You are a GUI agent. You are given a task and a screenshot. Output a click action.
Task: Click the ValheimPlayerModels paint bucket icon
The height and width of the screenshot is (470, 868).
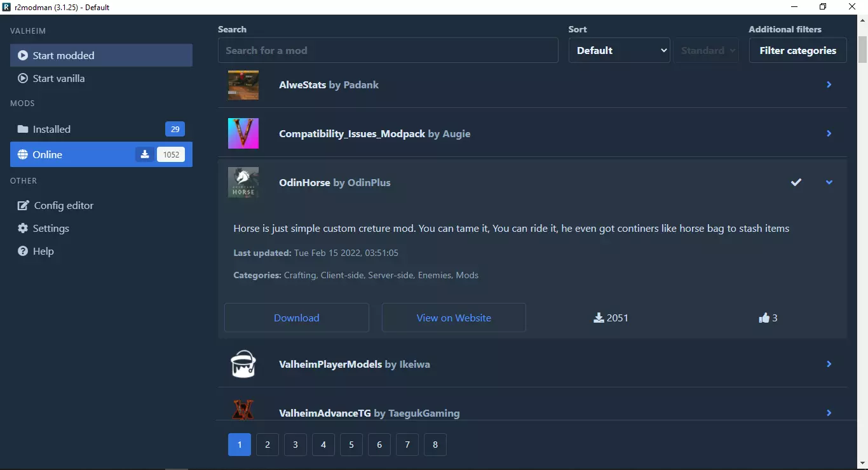243,364
